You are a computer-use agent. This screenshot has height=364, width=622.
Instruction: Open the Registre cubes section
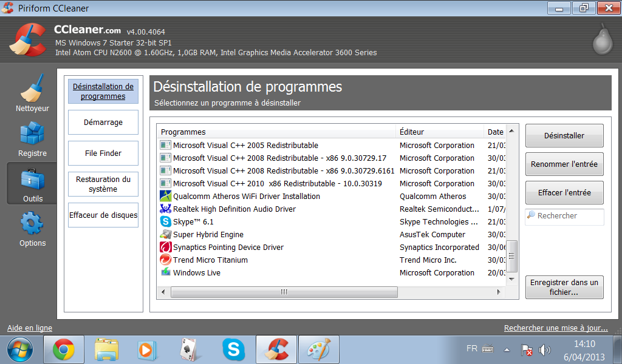32,139
